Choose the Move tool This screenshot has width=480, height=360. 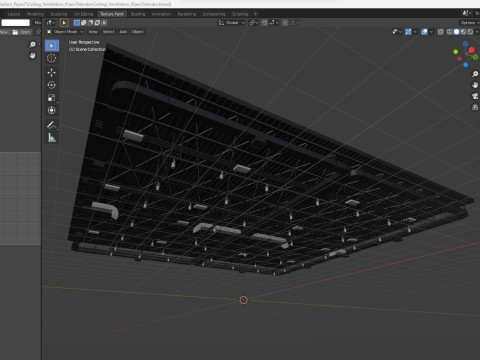[x=52, y=73]
